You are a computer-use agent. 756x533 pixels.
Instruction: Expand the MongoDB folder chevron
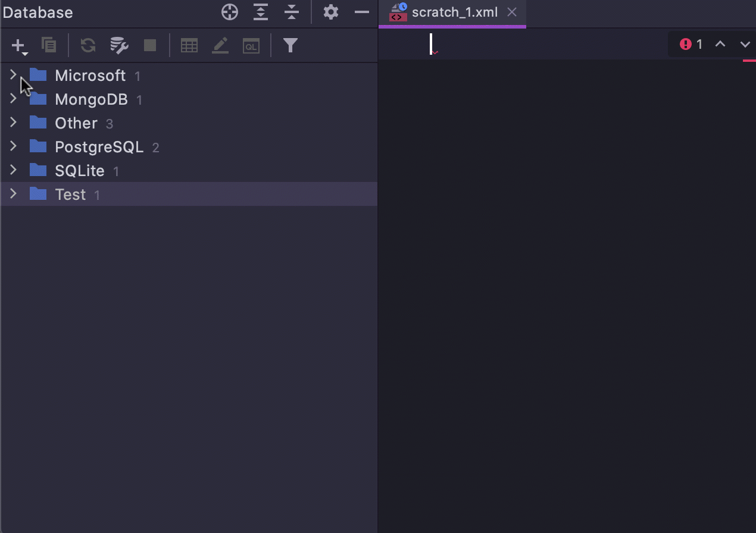point(13,99)
